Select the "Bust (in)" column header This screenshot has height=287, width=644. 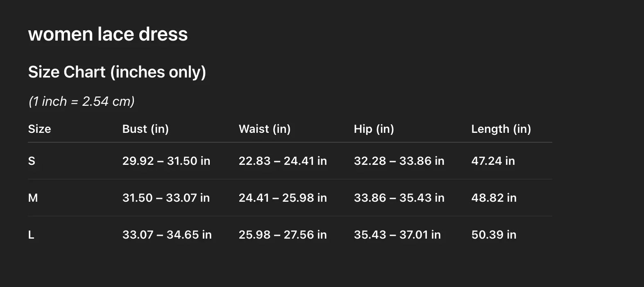click(145, 129)
